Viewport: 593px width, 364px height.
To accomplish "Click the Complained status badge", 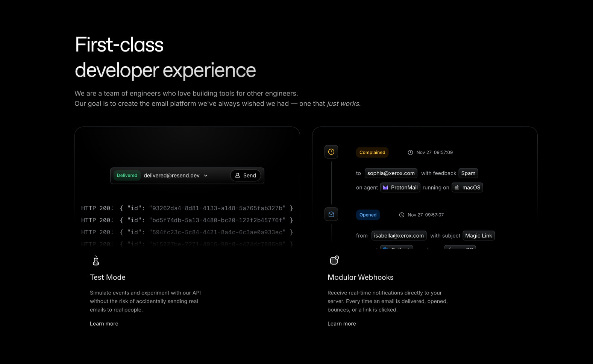I will pyautogui.click(x=372, y=152).
